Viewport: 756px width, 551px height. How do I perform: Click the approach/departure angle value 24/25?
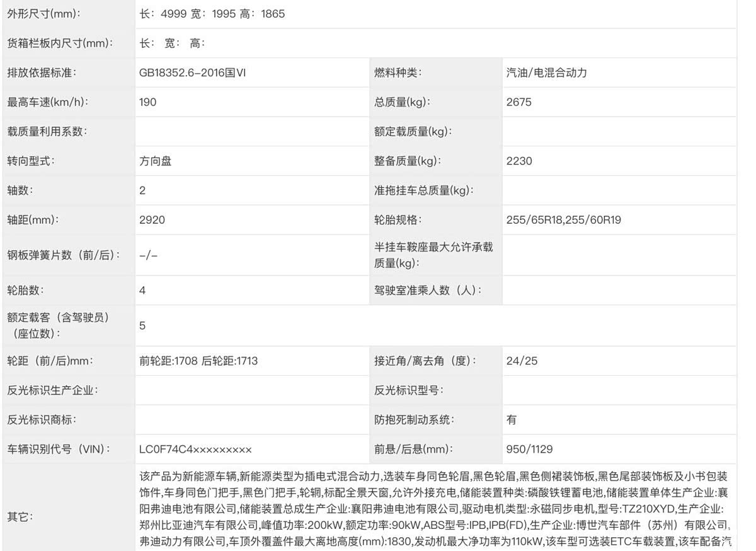pyautogui.click(x=522, y=361)
